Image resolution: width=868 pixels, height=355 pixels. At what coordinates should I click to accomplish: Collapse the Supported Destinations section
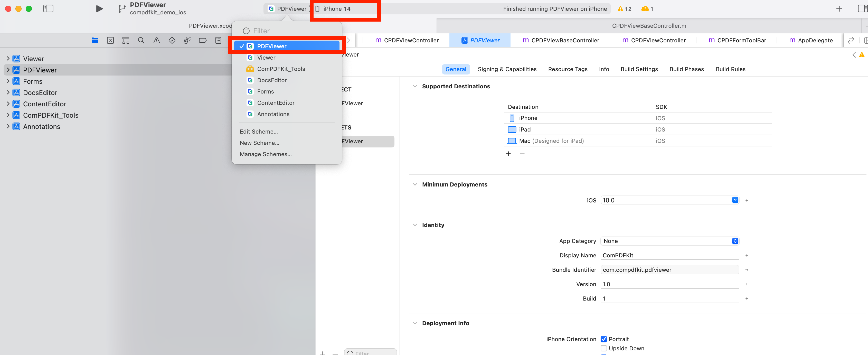coord(415,86)
